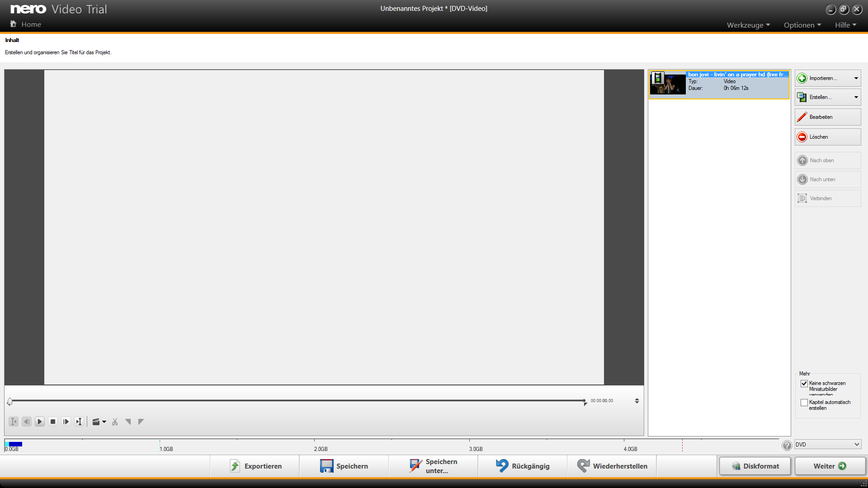
Task: Click the Weiter button
Action: (830, 466)
